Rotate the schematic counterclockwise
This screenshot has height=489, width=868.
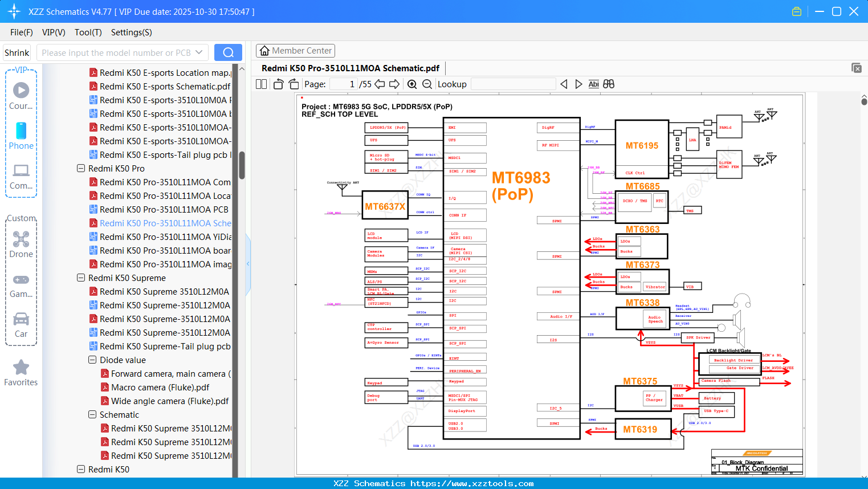tap(278, 84)
